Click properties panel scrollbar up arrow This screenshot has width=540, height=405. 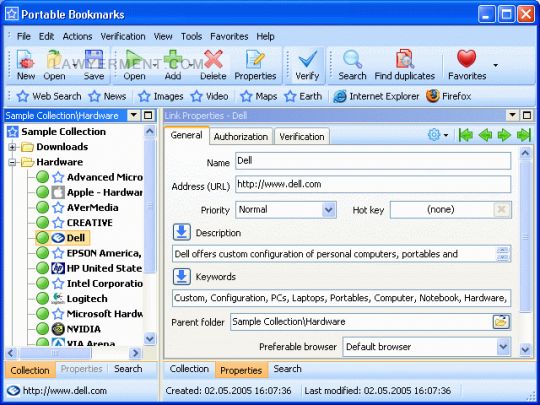525,153
